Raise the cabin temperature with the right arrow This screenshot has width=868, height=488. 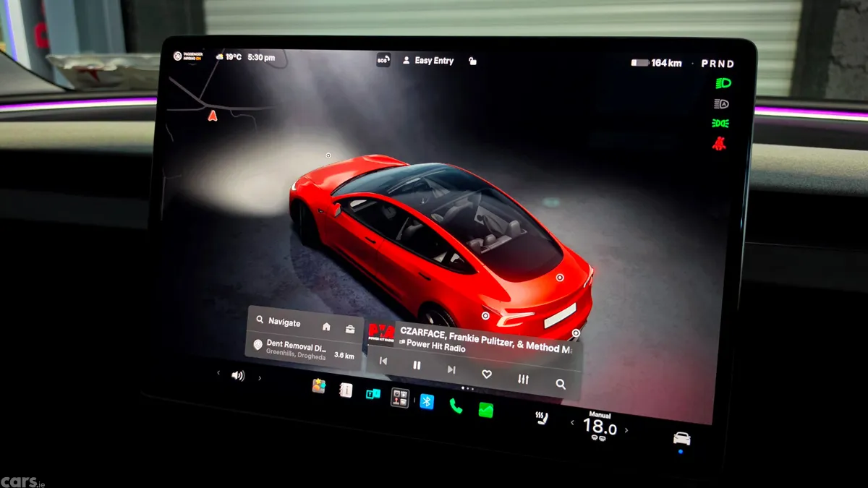(626, 430)
